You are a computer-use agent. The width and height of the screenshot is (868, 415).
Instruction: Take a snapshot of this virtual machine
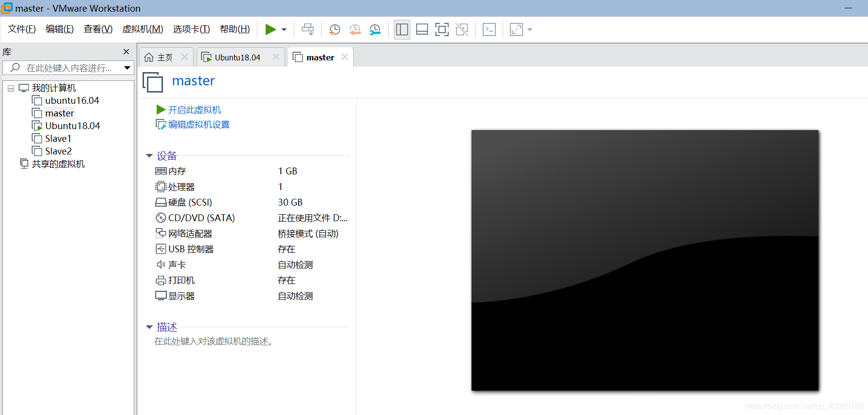[x=334, y=30]
